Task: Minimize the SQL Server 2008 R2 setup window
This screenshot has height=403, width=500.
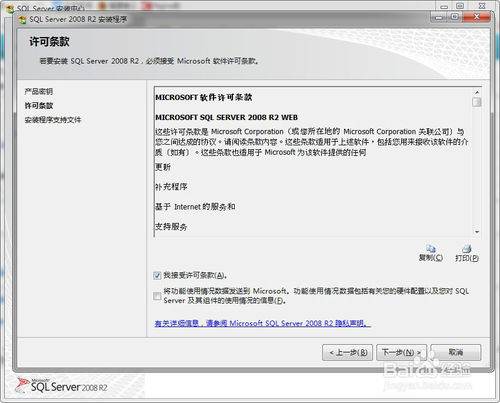Action: coord(439,17)
